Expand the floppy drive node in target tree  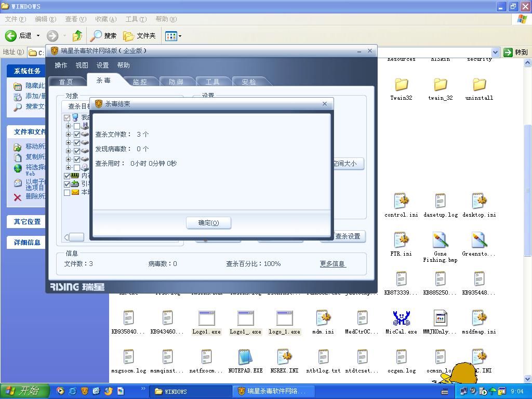[68, 126]
